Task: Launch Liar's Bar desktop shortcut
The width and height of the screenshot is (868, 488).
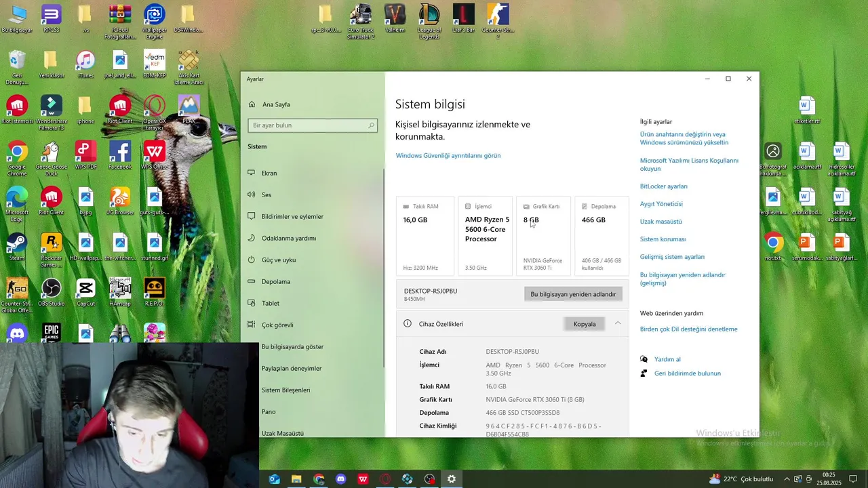Action: (464, 18)
